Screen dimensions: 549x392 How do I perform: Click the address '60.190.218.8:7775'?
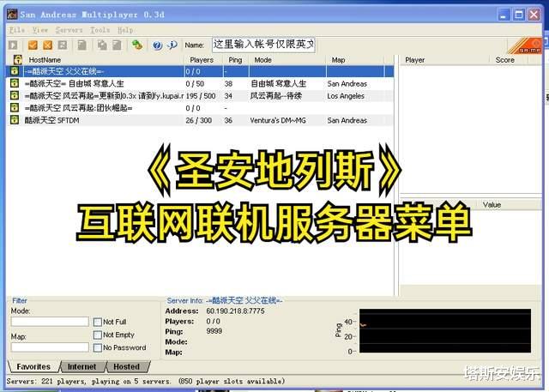pos(235,311)
